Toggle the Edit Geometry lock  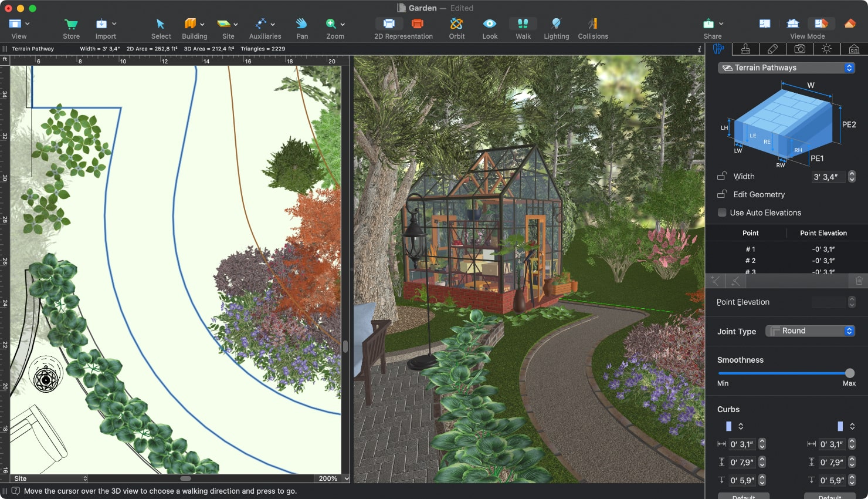pyautogui.click(x=722, y=194)
